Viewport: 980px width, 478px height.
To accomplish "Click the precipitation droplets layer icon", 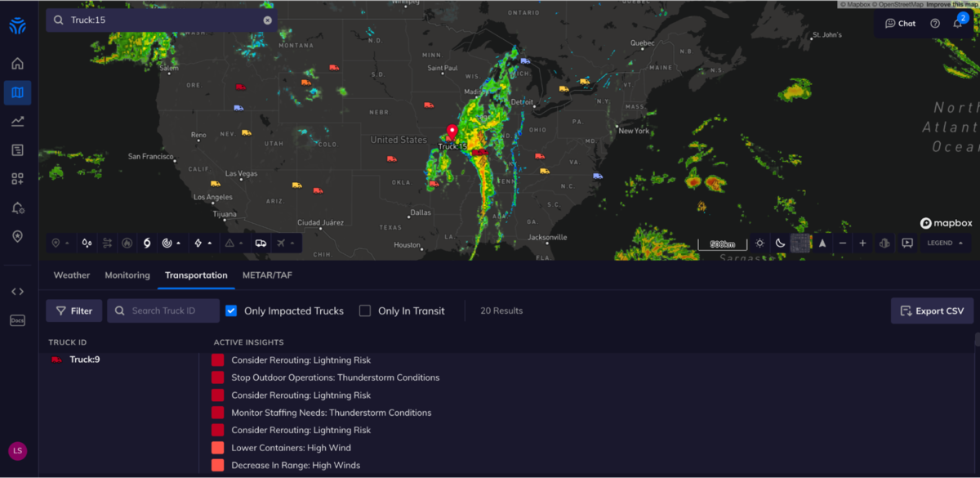I will pos(87,243).
